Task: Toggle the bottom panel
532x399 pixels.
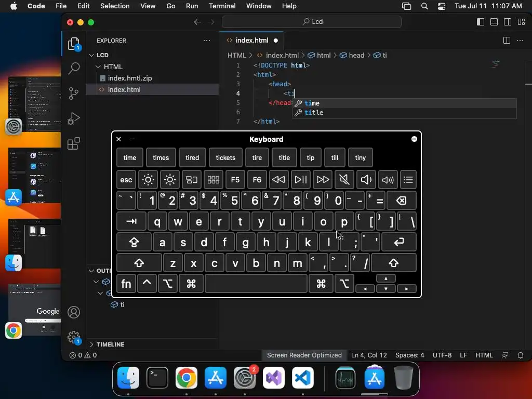Action: (494, 22)
